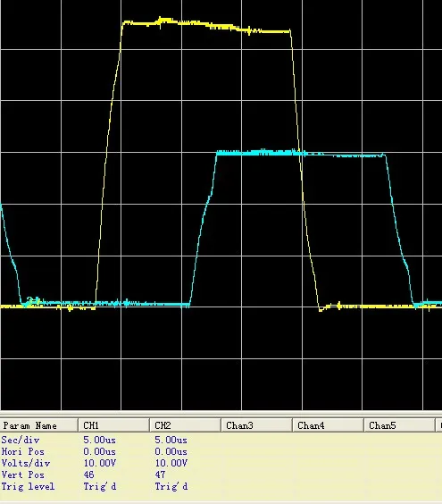
Task: Select the Hori Pos parameter row label
Action: [23, 451]
